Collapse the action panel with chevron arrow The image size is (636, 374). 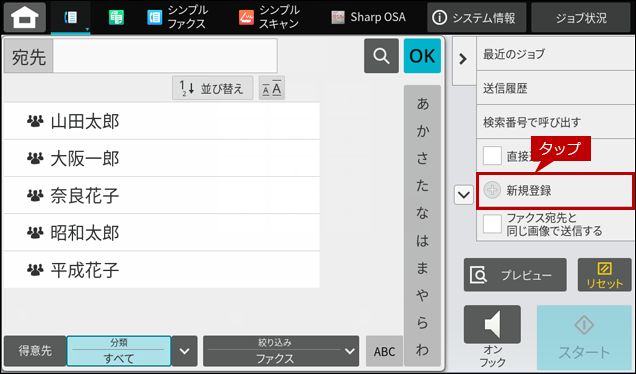tap(463, 59)
